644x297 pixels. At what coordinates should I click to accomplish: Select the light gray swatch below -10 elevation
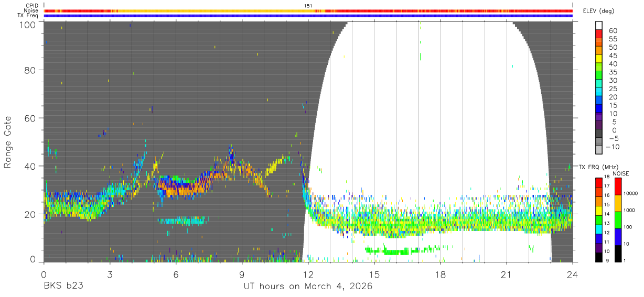click(x=599, y=150)
